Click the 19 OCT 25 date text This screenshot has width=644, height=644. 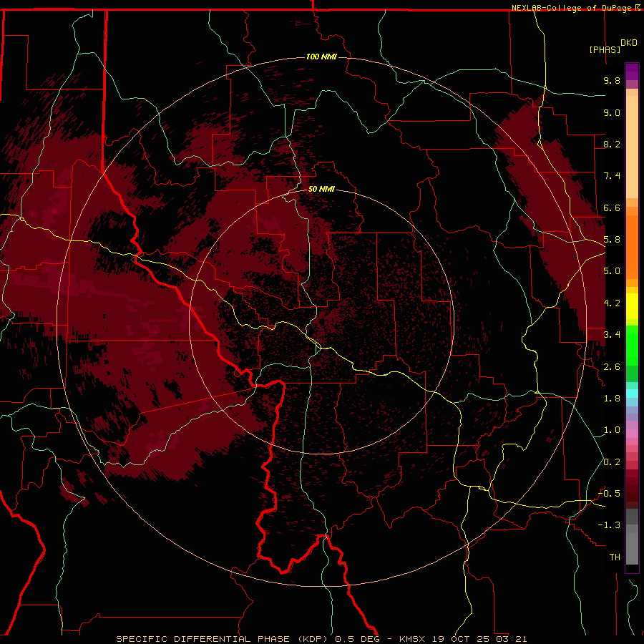pyautogui.click(x=462, y=639)
